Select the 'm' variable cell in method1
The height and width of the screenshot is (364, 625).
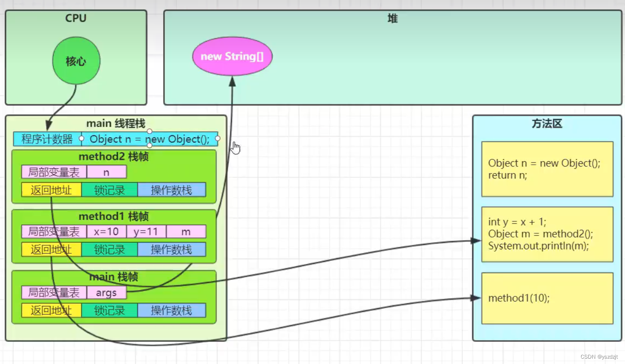pos(186,232)
